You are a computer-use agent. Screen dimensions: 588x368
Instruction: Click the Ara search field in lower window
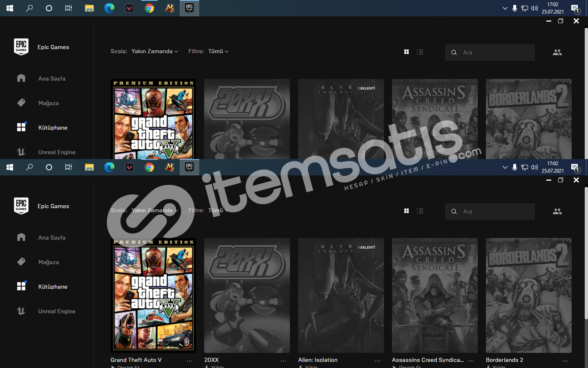pos(490,211)
